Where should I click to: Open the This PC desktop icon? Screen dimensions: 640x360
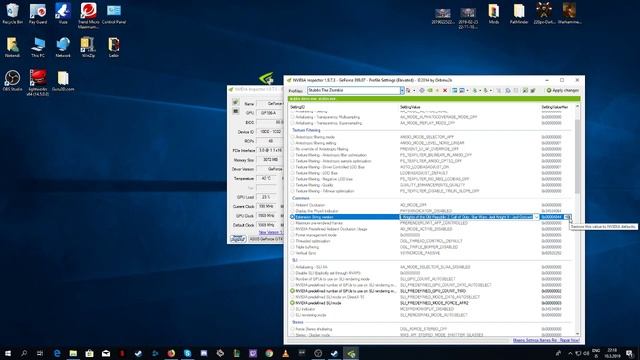click(38, 47)
